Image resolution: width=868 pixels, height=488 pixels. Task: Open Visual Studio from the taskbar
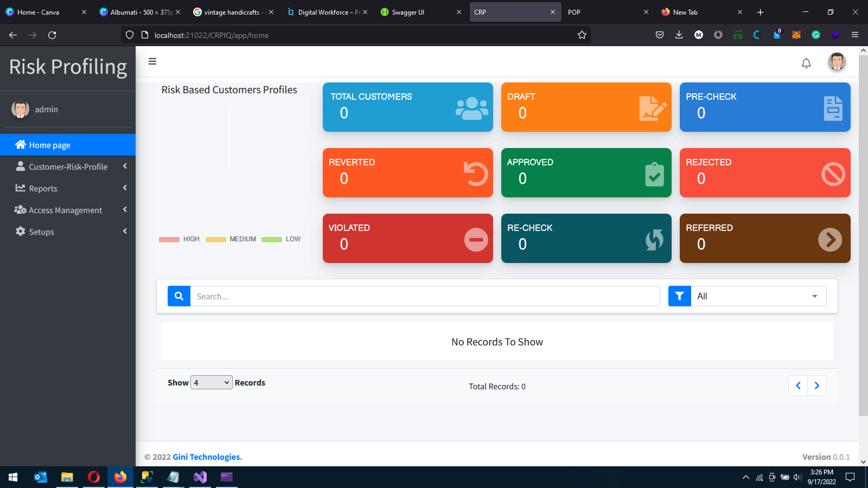200,477
